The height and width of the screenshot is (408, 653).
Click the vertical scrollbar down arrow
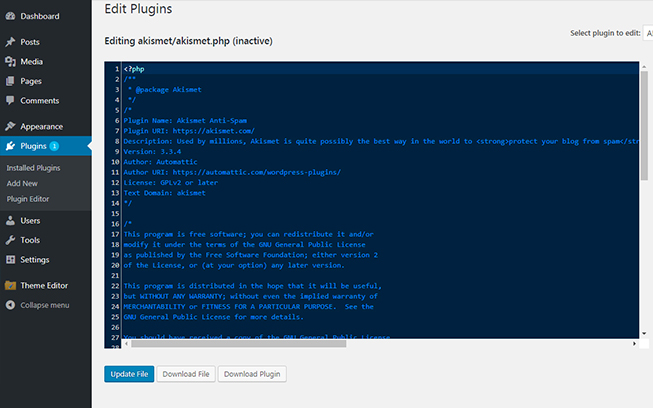coord(644,333)
